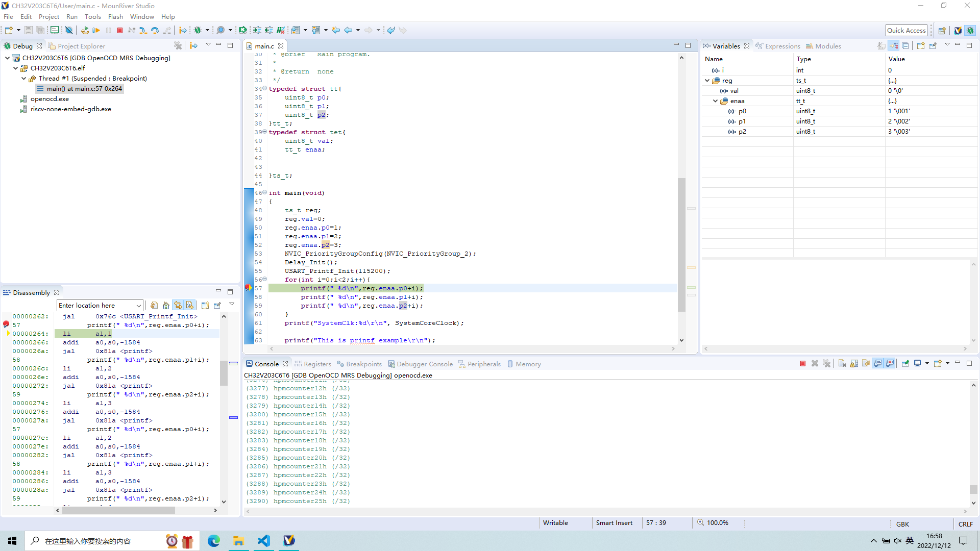The image size is (980, 551).
Task: Click the Step Over icon
Action: 155,31
